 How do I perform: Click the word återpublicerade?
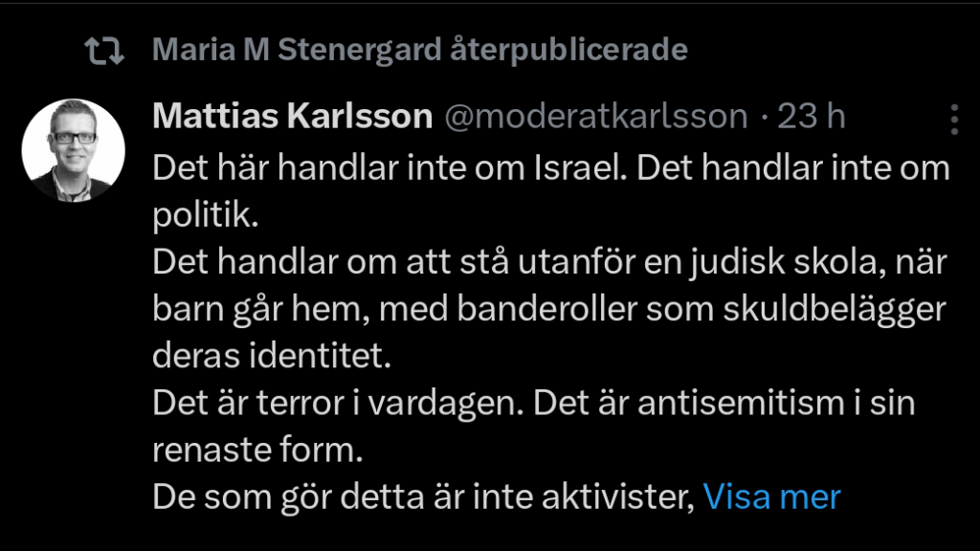pos(568,51)
